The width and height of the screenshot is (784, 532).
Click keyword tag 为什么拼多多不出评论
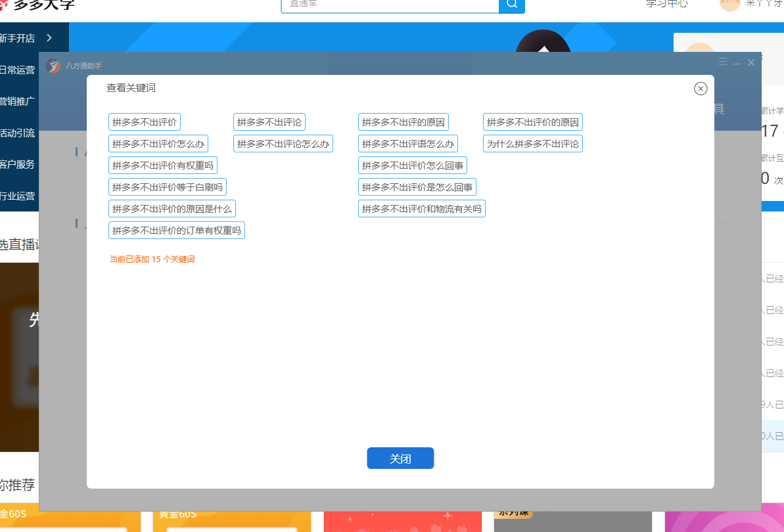[533, 144]
